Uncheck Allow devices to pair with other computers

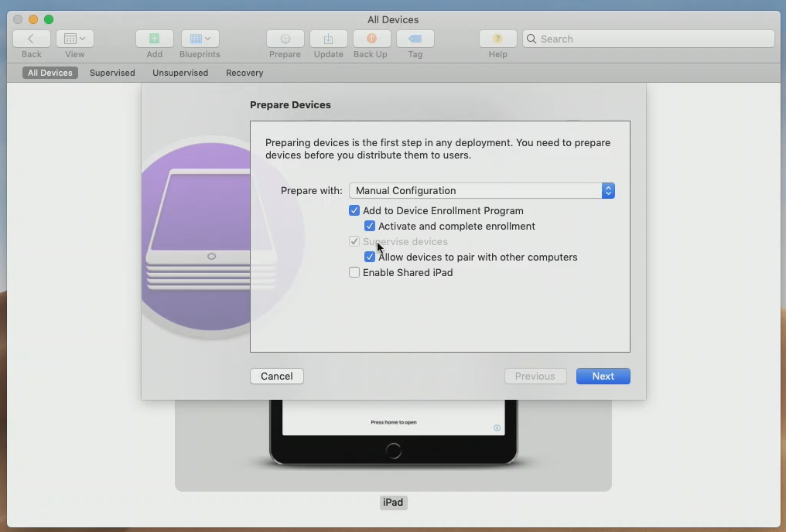[x=370, y=257]
